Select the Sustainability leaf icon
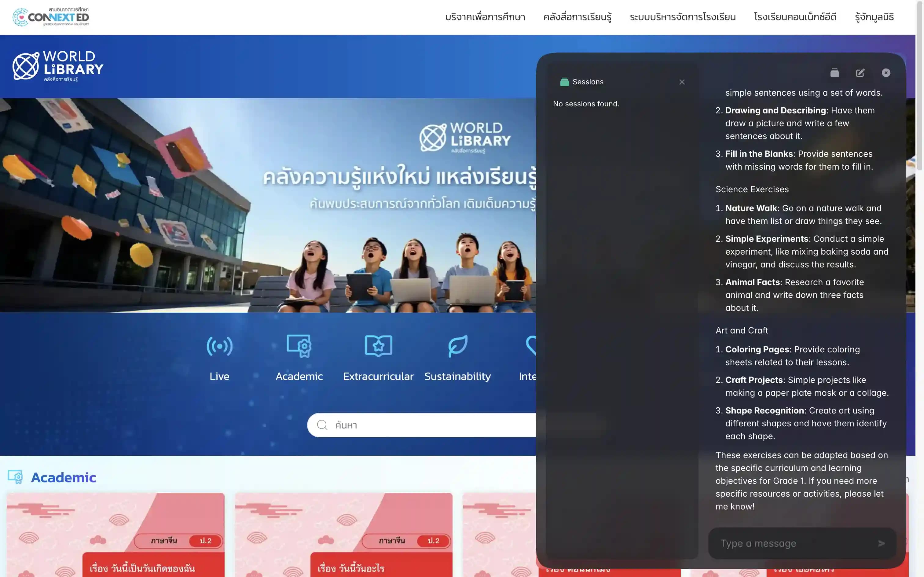 coord(457,347)
